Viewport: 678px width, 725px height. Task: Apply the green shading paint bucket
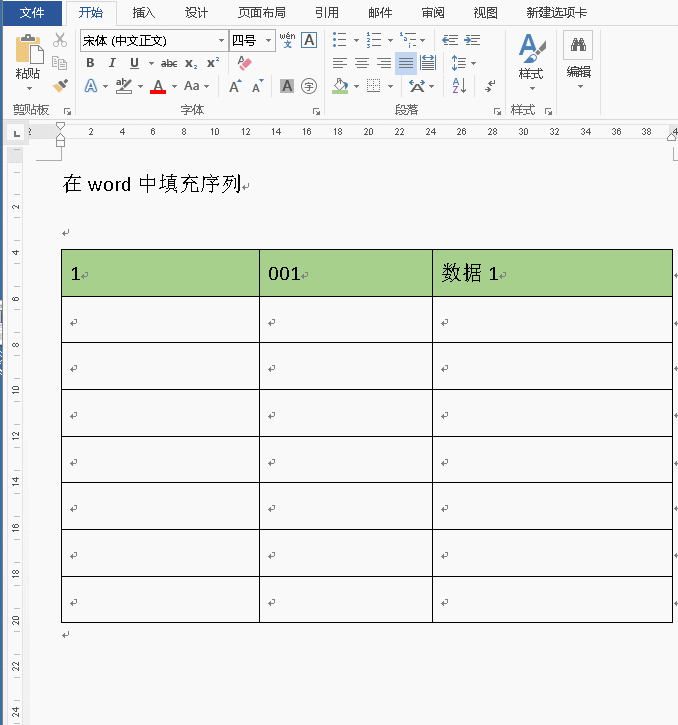tap(340, 86)
